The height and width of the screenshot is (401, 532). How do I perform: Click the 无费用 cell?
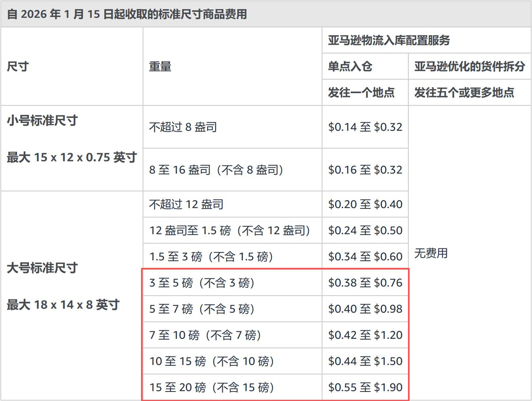click(431, 253)
